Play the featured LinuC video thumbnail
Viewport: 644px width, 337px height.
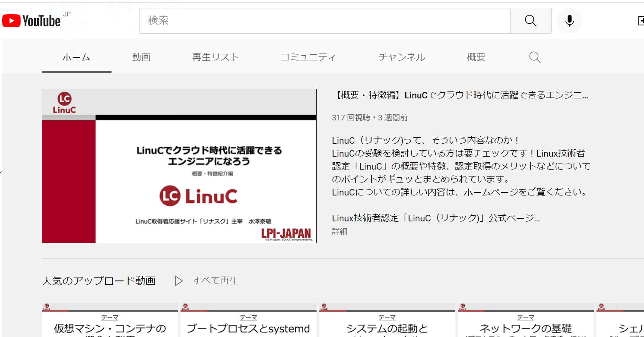[179, 166]
